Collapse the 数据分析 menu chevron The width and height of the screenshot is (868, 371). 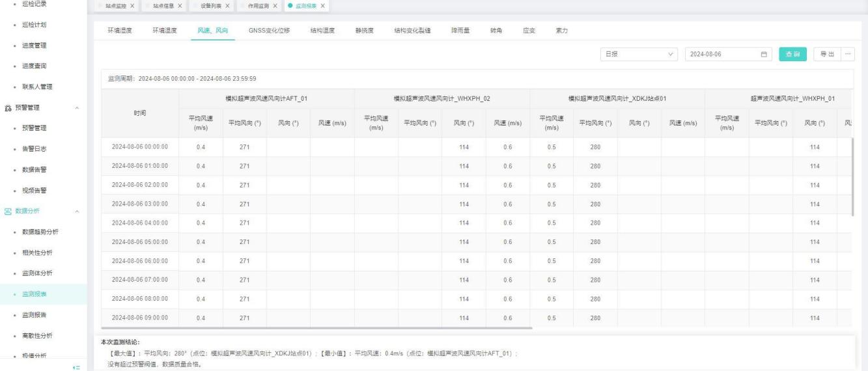click(77, 212)
